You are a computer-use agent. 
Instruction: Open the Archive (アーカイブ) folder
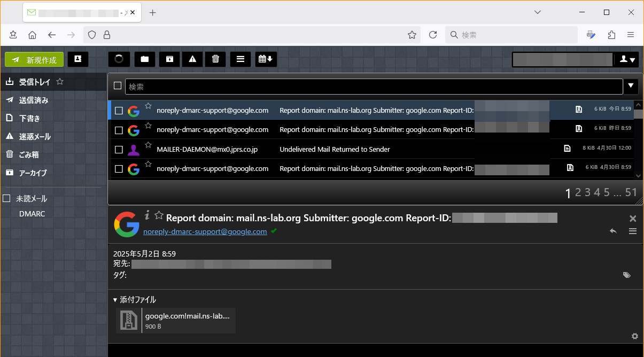(33, 173)
